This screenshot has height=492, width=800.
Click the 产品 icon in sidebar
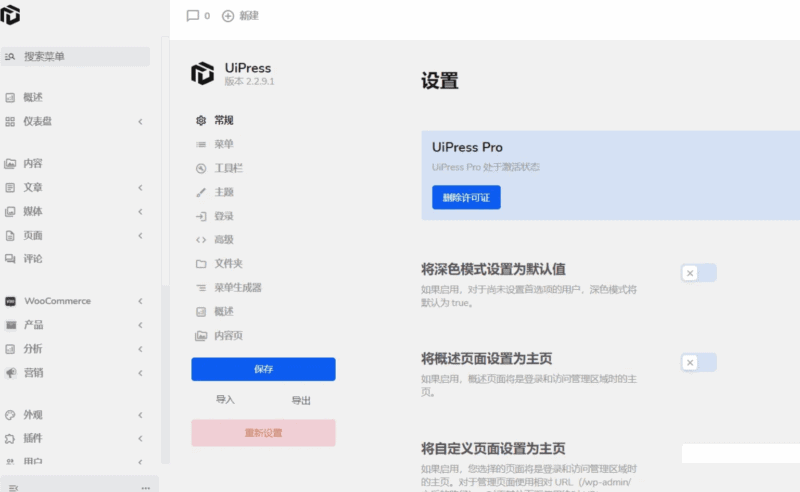11,325
